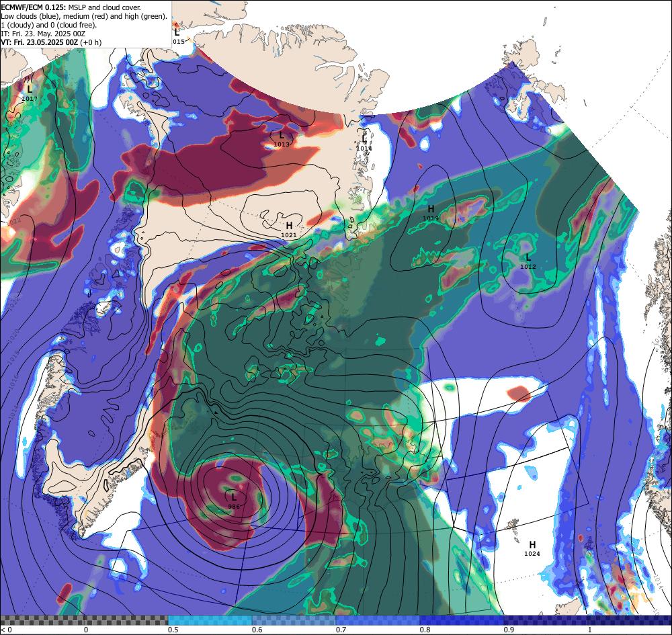Click the '1 (cloudy) and 0 (cloud free)' line
The image size is (672, 635).
[49, 25]
